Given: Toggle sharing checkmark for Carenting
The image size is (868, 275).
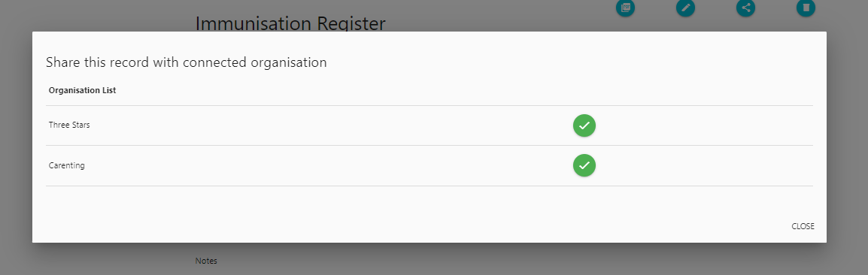Looking at the screenshot, I should [584, 165].
